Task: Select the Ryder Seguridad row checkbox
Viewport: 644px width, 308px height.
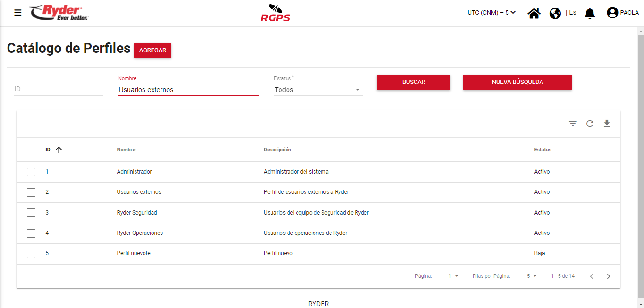Action: point(31,213)
